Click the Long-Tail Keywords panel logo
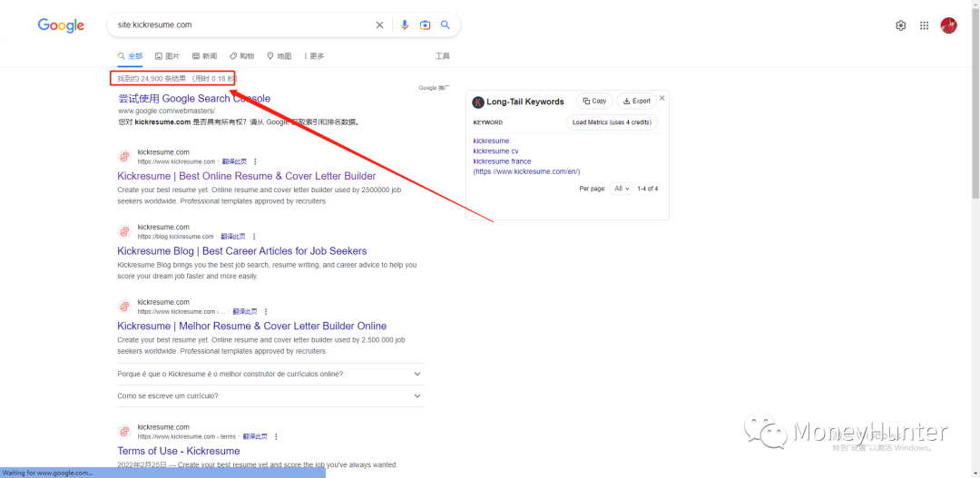The height and width of the screenshot is (478, 980). point(478,102)
